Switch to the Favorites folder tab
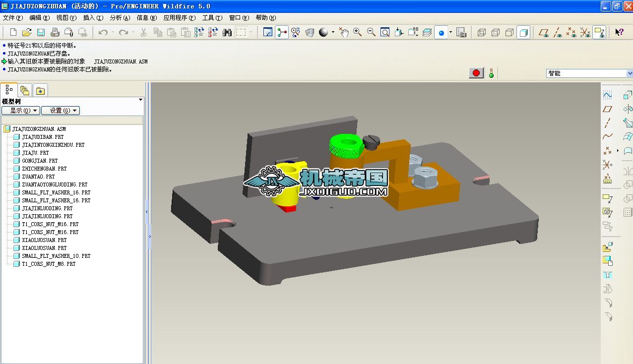 (40, 90)
